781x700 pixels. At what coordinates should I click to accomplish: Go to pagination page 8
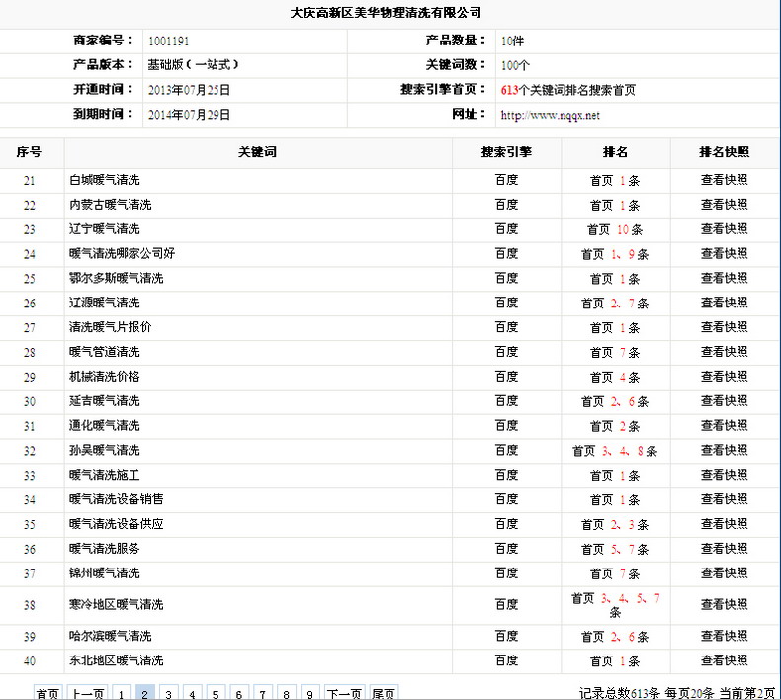(x=286, y=693)
